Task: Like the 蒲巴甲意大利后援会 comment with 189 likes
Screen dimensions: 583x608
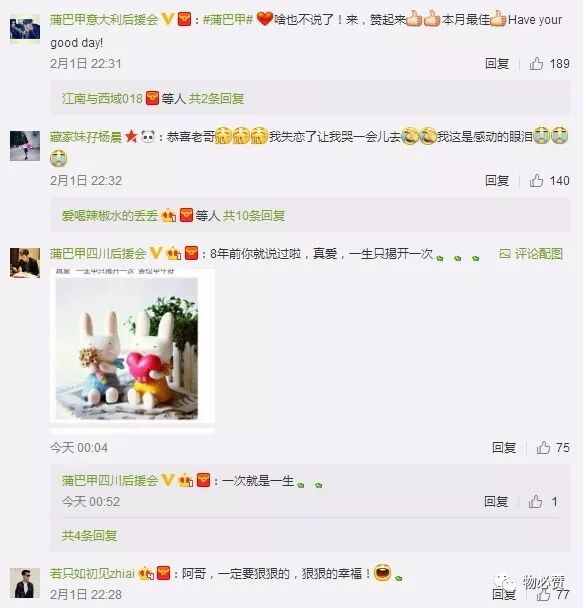Action: pos(536,63)
